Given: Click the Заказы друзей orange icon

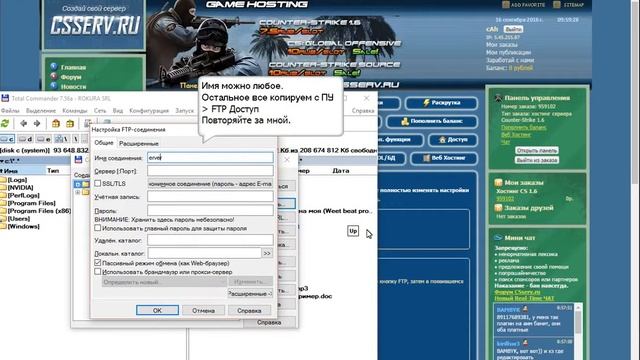Looking at the screenshot, I should [498, 208].
